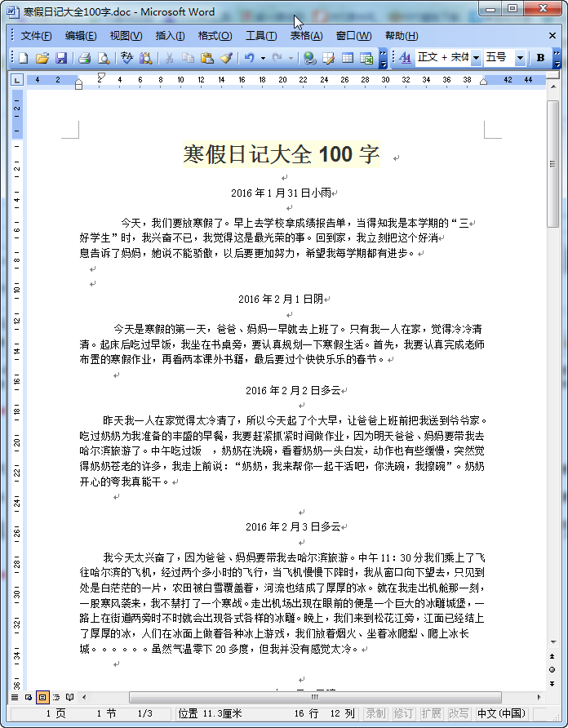
Task: Switch to Outline view icon
Action: (x=56, y=697)
